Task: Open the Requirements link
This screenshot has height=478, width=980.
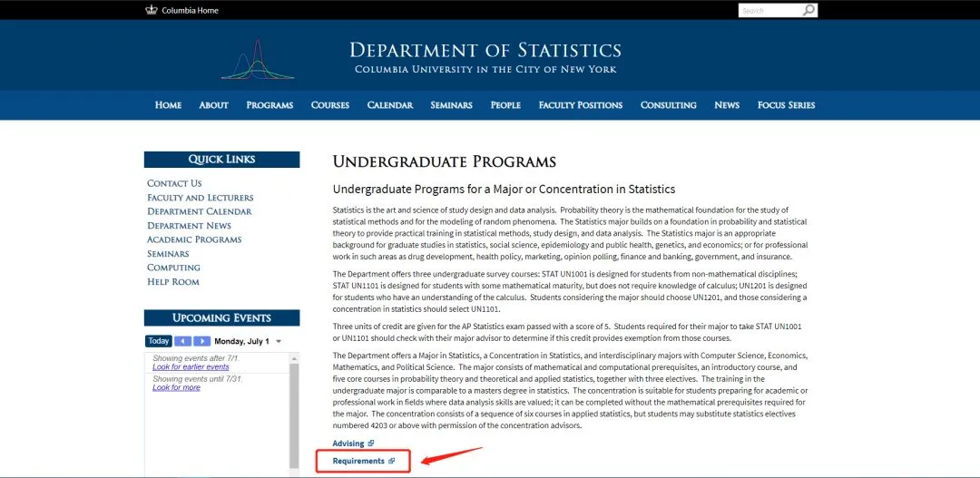Action: click(x=358, y=461)
